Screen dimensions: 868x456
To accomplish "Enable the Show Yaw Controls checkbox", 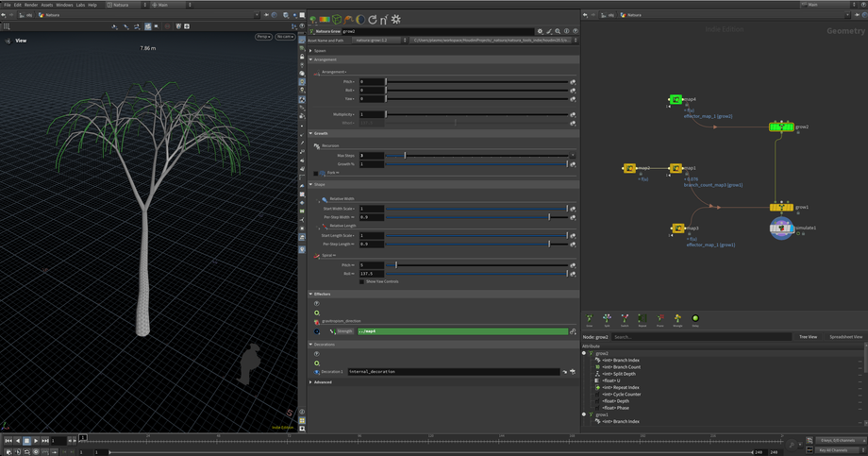I will 361,281.
